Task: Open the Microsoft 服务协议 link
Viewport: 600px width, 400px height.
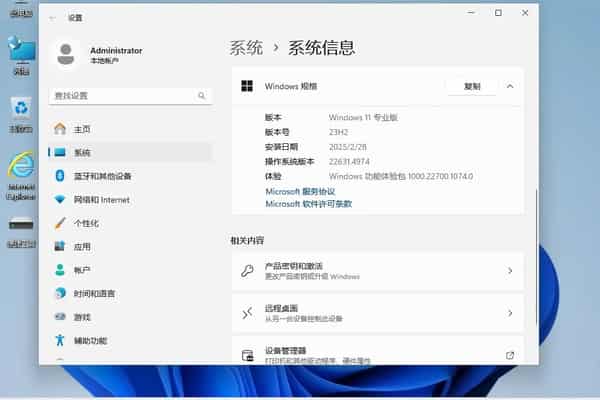Action: click(x=300, y=191)
